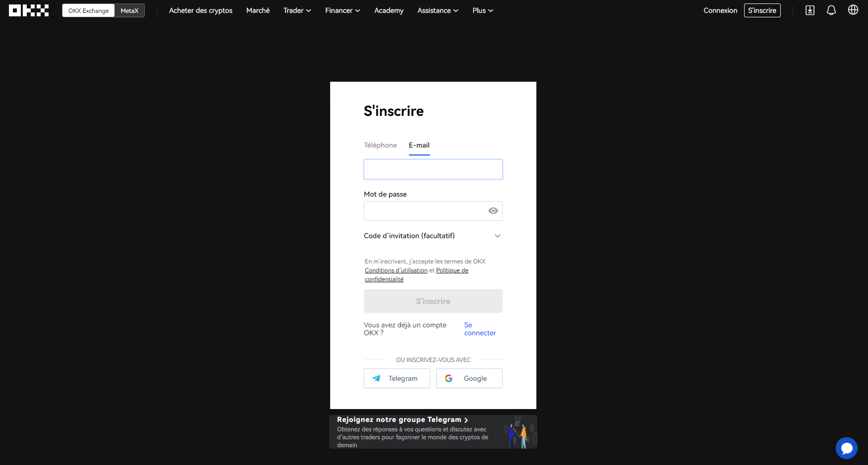Screen dimensions: 868x465
Task: Open the Politique de confidentialité link
Action: click(x=416, y=275)
